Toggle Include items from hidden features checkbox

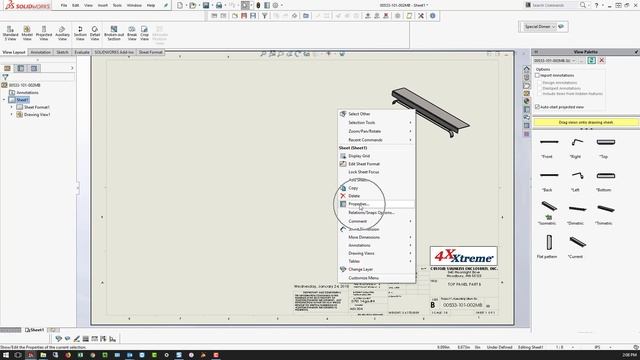540,93
